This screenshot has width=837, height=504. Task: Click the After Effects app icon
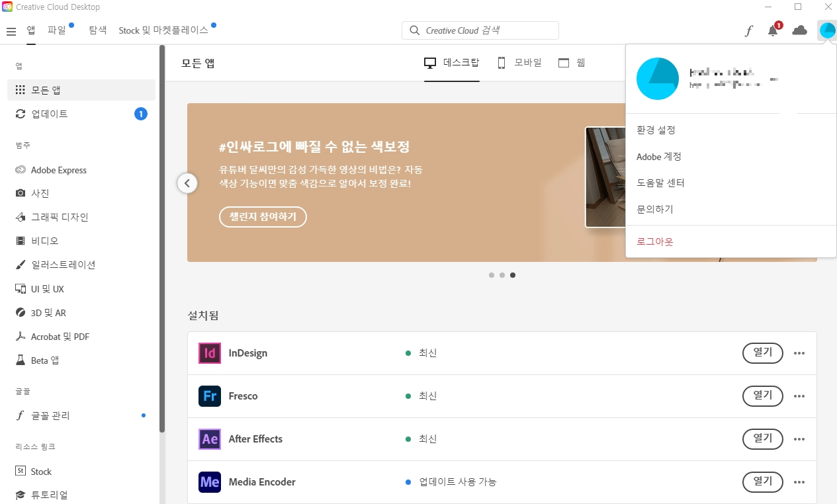[210, 439]
